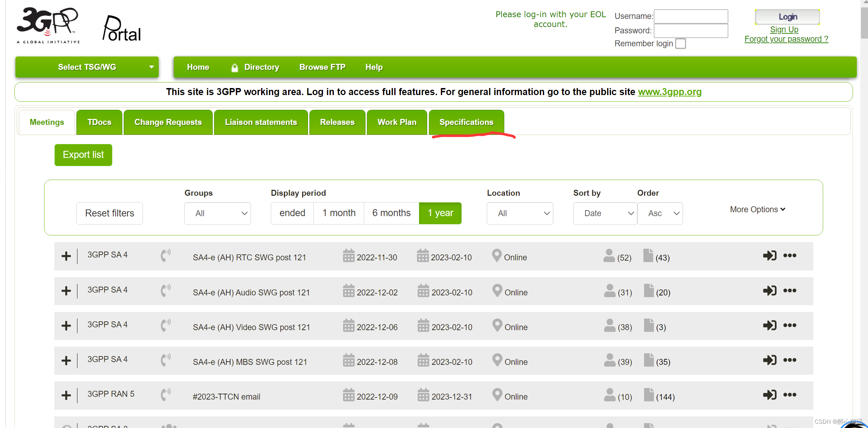Click the document icon on MBS SWG row

click(648, 360)
